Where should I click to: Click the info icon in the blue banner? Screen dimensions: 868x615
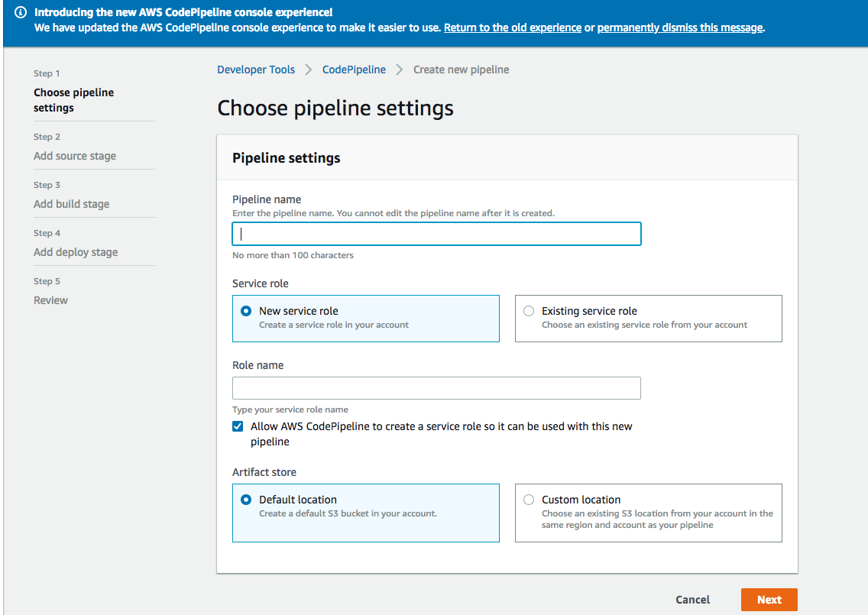(x=21, y=13)
